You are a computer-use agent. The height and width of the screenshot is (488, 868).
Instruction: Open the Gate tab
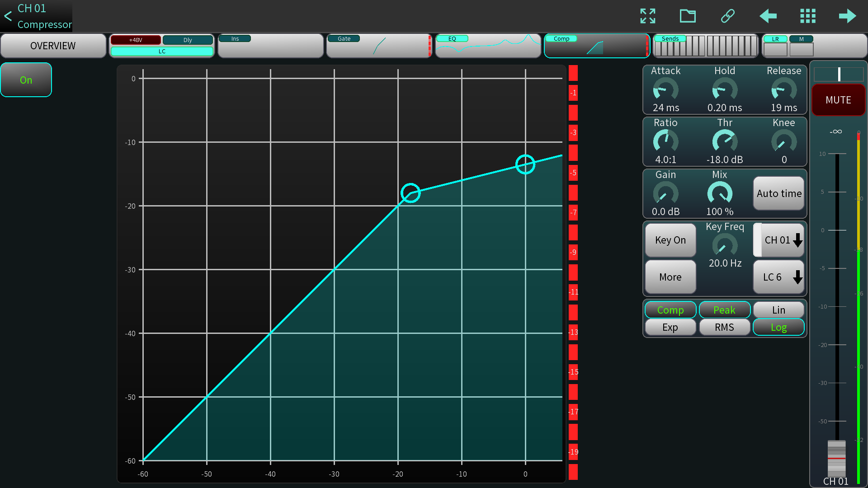pyautogui.click(x=379, y=46)
